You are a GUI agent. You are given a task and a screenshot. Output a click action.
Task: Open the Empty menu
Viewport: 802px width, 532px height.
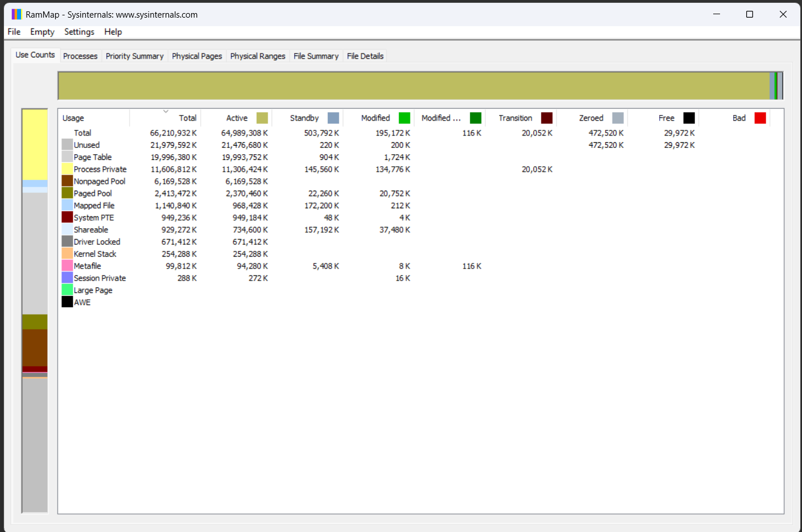coord(42,32)
